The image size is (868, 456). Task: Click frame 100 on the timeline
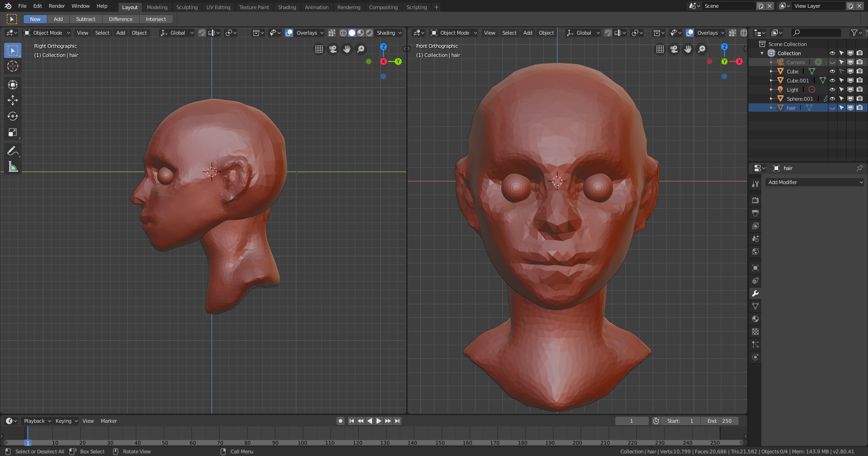302,443
